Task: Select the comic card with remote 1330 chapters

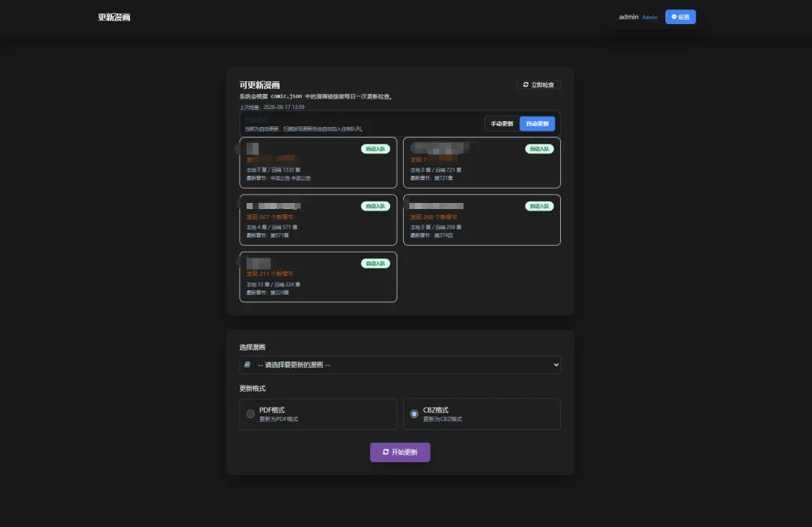Action: pyautogui.click(x=318, y=162)
